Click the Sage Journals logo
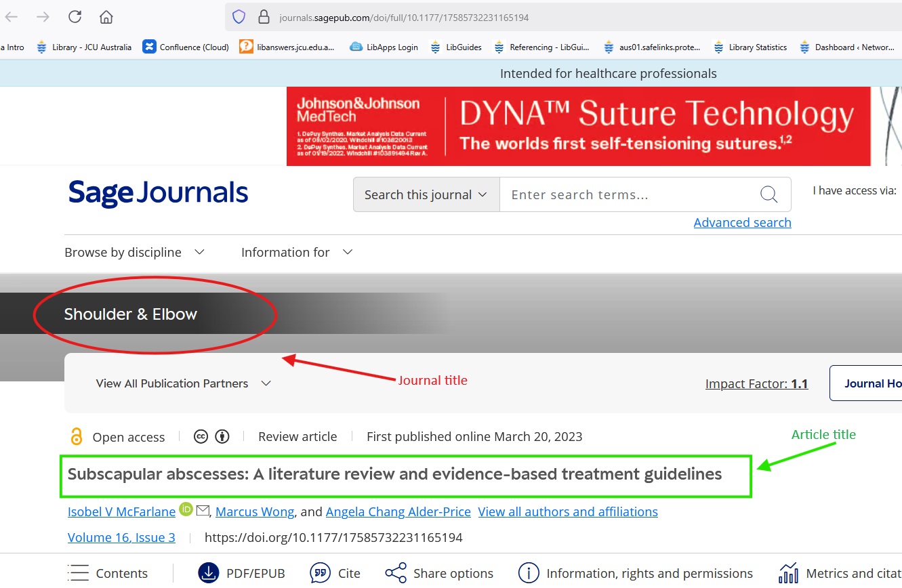This screenshot has width=902, height=588. (x=158, y=194)
